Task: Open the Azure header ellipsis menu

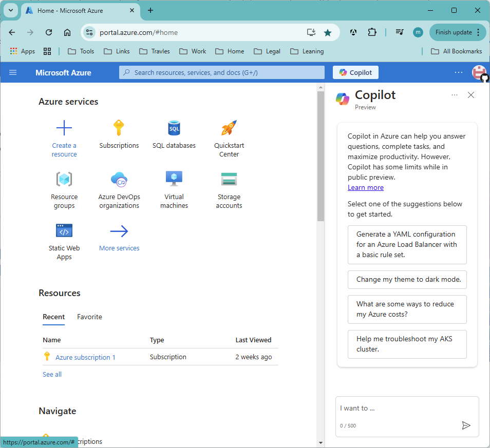Action: coord(459,72)
